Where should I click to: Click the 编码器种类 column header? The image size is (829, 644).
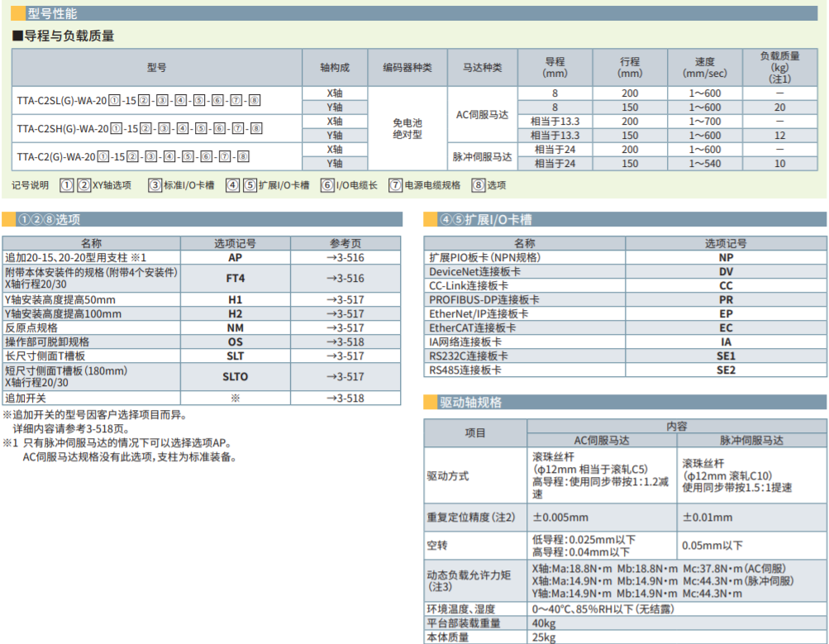point(407,68)
